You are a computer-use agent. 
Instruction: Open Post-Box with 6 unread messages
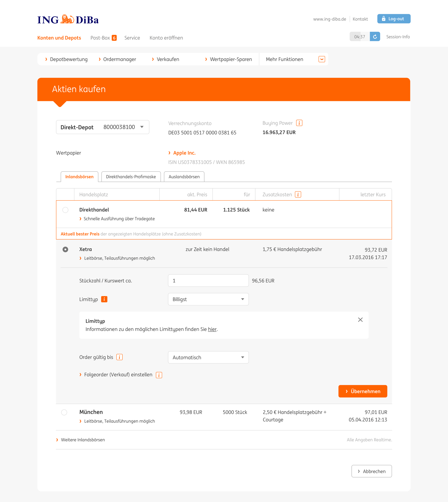[103, 38]
